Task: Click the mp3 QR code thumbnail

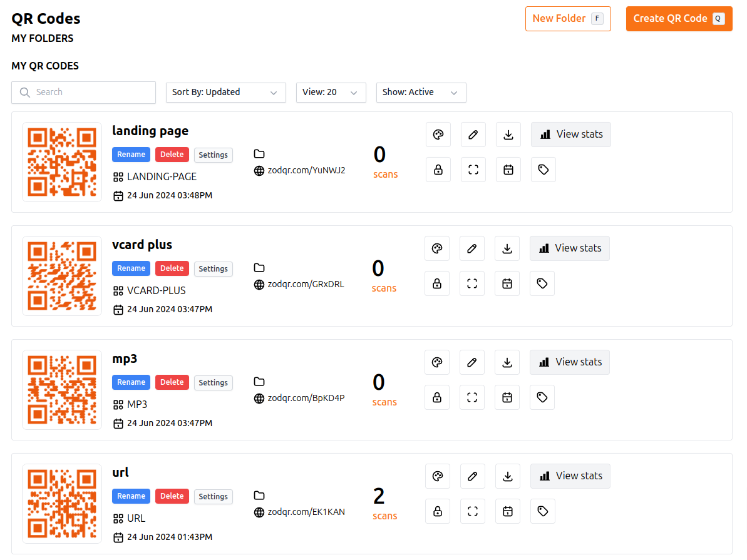Action: [x=62, y=390]
